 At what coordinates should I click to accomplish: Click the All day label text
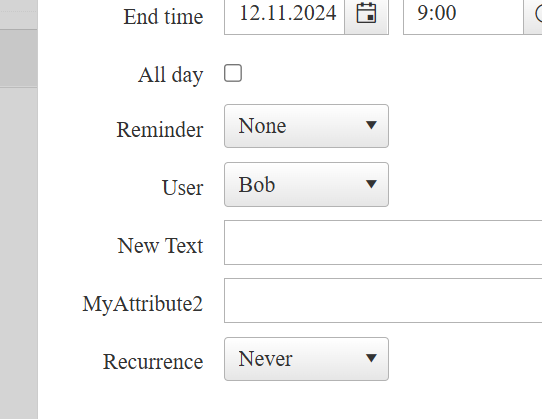click(x=171, y=75)
